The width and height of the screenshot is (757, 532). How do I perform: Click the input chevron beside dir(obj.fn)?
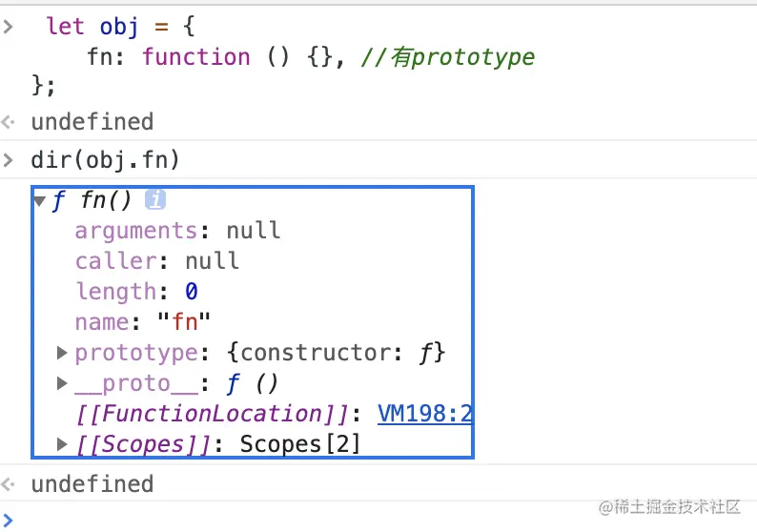9,158
